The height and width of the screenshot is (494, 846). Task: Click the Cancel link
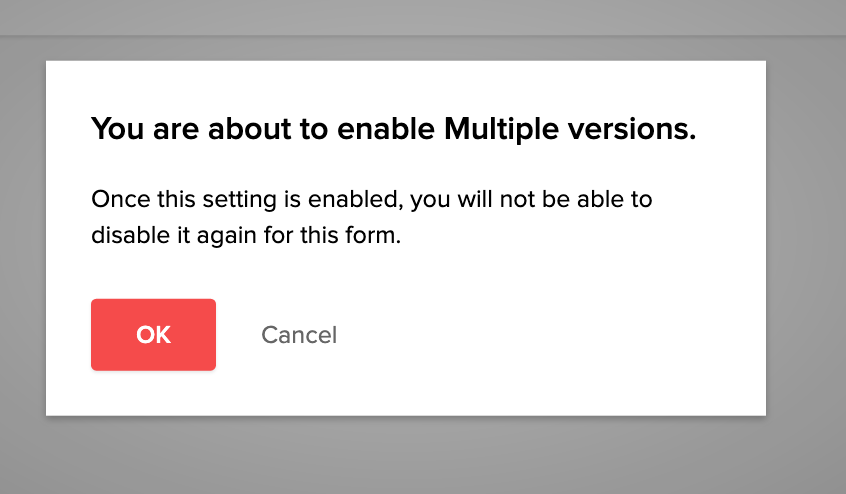point(299,335)
